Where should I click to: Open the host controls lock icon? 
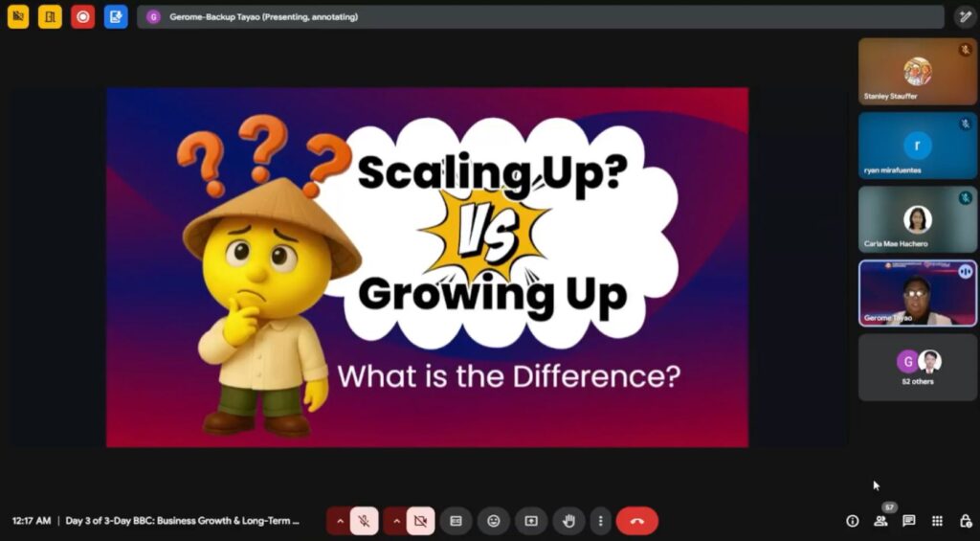coord(965,521)
